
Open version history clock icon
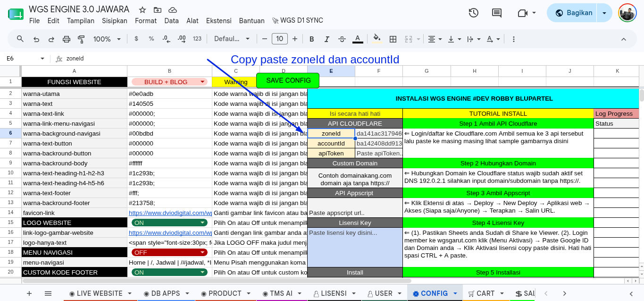[x=474, y=13]
